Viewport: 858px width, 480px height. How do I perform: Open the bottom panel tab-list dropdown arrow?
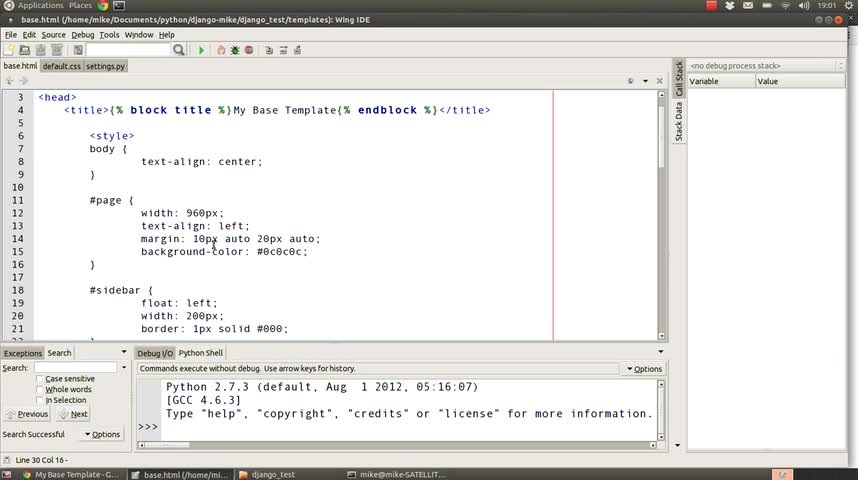660,352
